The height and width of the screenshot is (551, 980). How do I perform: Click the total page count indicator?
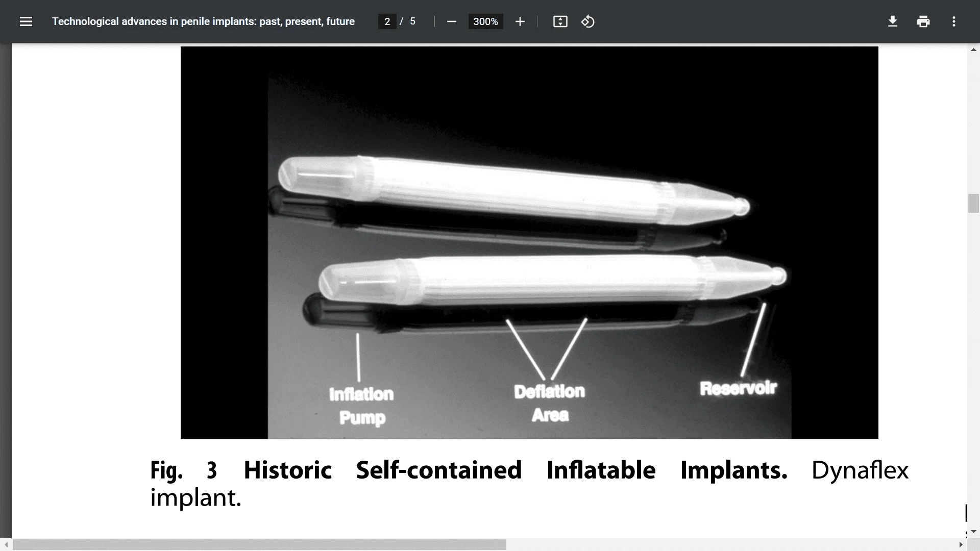point(413,21)
